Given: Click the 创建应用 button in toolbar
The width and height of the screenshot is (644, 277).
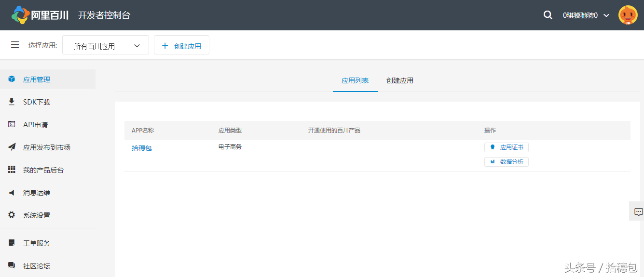Looking at the screenshot, I should [x=181, y=45].
